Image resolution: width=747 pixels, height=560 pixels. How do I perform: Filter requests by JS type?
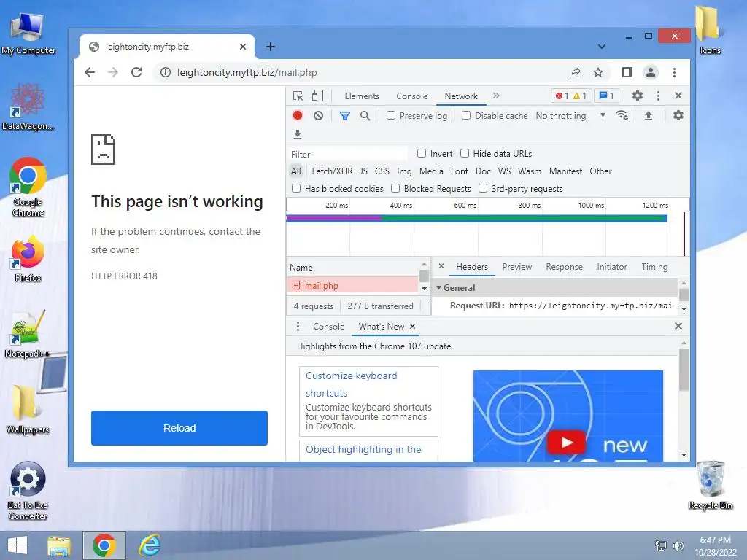pos(363,171)
